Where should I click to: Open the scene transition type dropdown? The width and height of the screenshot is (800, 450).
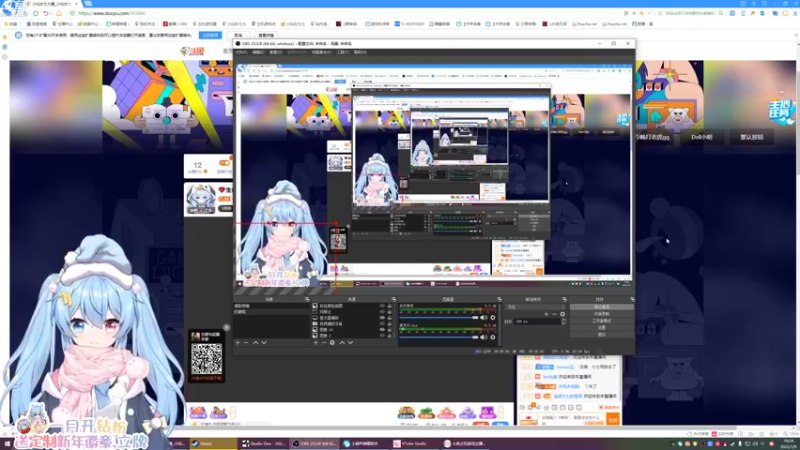pos(537,307)
